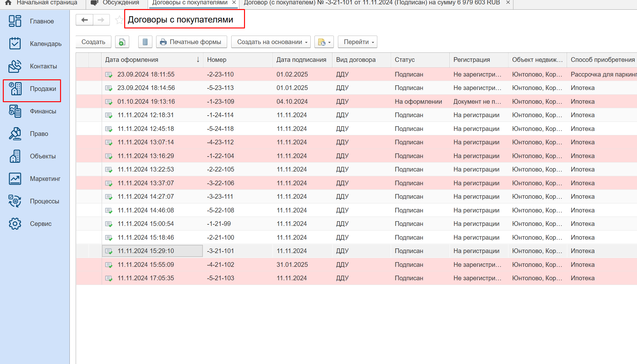Screen dimensions: 637x364
Task: Open the Маркетинг chart icon
Action: pos(15,179)
